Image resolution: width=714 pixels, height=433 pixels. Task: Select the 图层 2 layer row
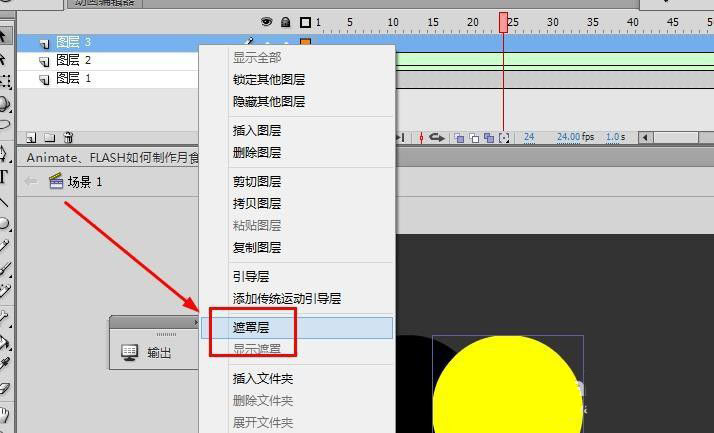(x=107, y=61)
